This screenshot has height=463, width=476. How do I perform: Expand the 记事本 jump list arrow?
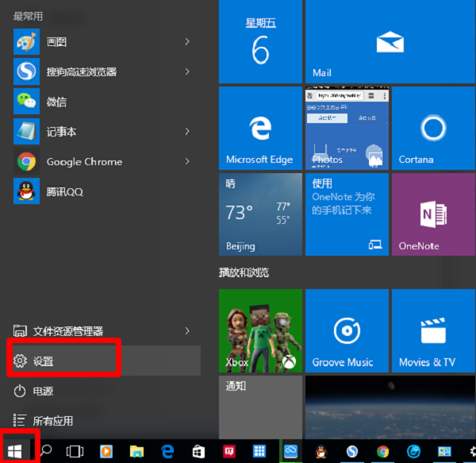[x=187, y=132]
